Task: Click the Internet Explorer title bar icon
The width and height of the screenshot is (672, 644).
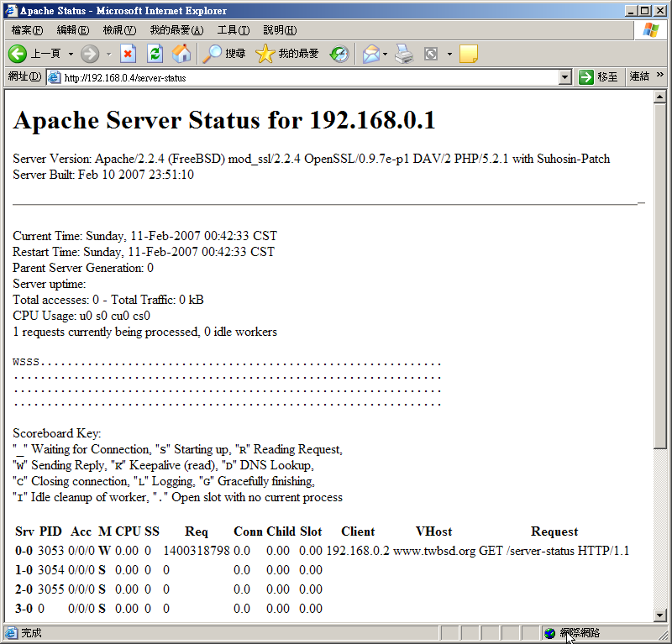Action: [11, 10]
